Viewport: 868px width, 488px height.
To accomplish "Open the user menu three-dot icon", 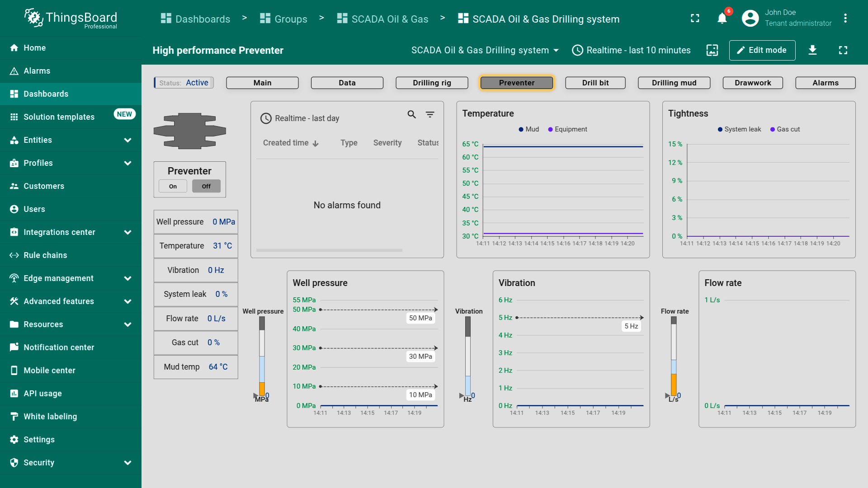I will click(x=845, y=19).
